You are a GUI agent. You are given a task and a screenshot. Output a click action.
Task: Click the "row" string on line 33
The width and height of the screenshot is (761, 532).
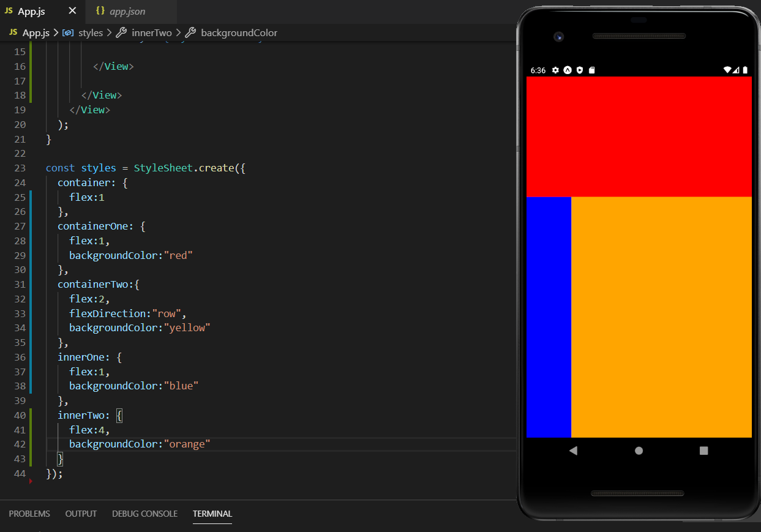[166, 313]
